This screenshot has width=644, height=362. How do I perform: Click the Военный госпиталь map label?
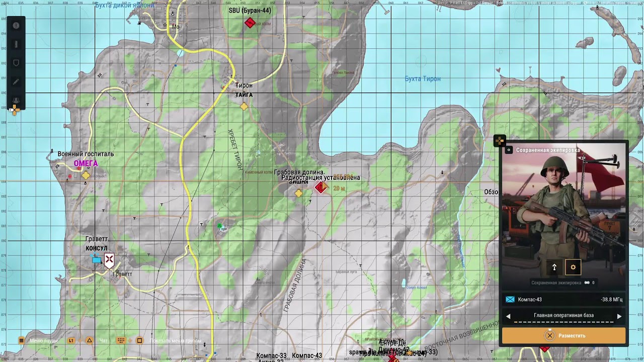[86, 154]
